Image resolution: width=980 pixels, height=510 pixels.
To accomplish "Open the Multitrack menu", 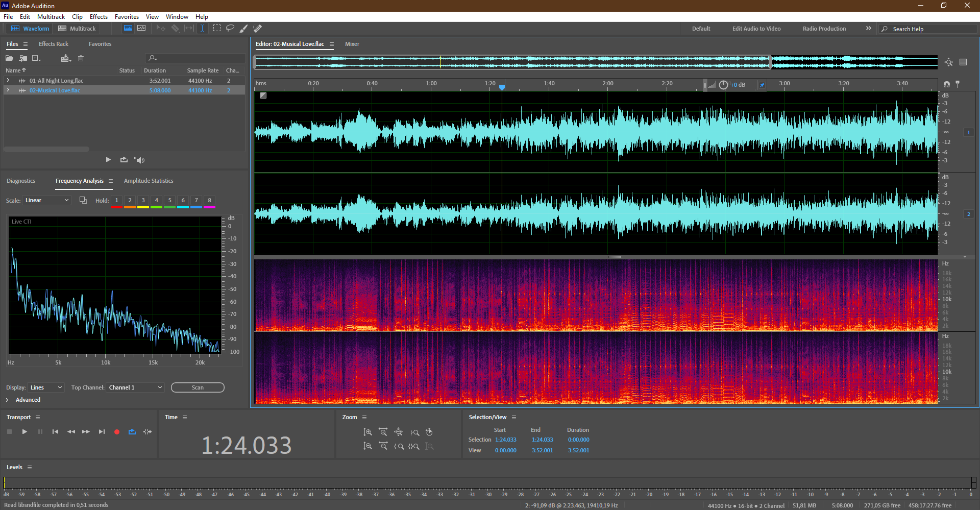I will click(x=51, y=17).
